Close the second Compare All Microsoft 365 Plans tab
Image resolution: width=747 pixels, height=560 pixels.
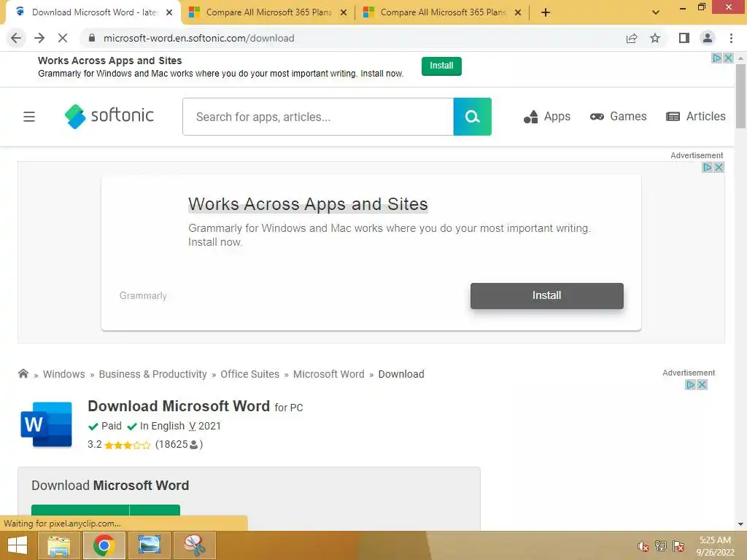point(344,12)
